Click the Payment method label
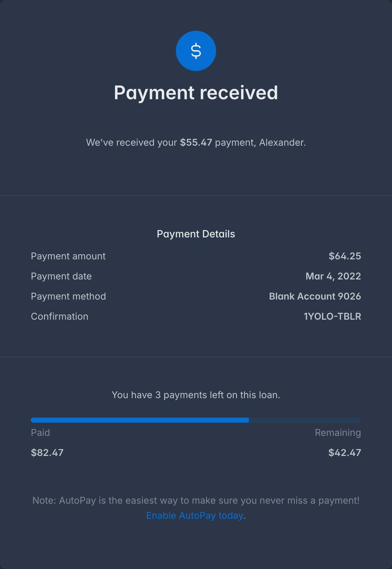This screenshot has height=569, width=392. point(68,296)
